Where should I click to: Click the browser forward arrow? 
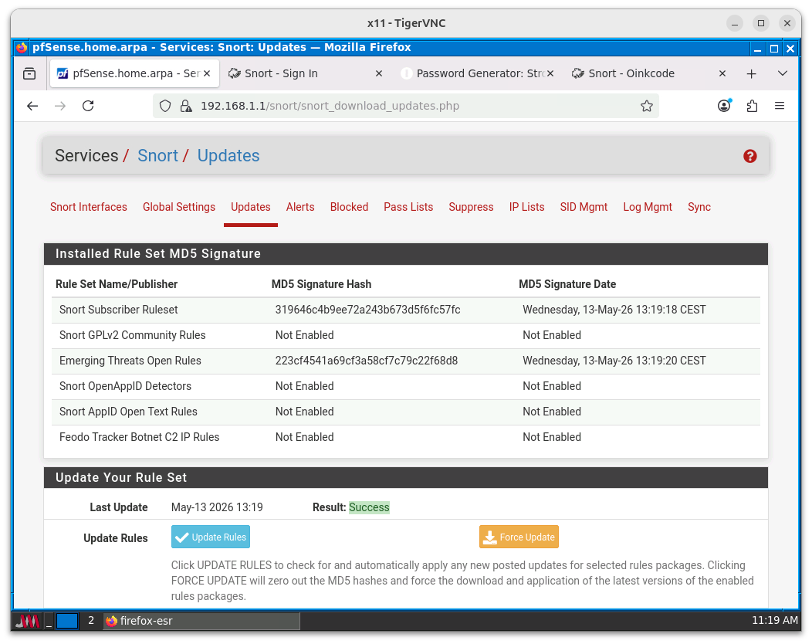point(60,107)
